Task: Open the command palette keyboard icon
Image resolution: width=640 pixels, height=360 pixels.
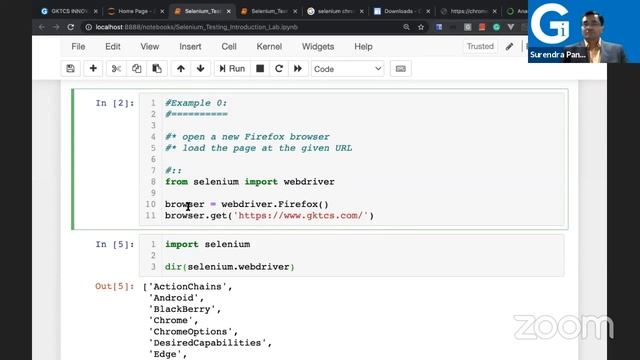Action: [401, 69]
